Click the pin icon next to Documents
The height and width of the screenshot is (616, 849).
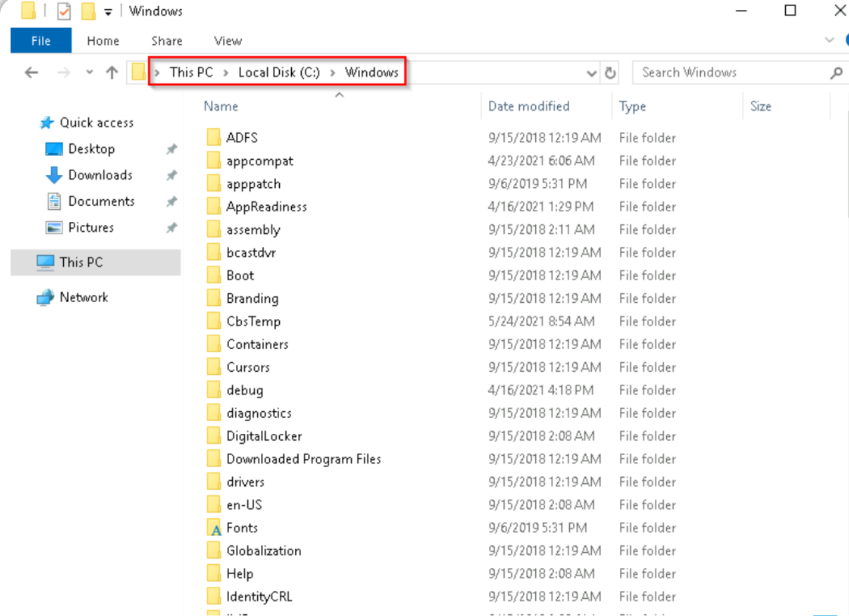click(171, 202)
